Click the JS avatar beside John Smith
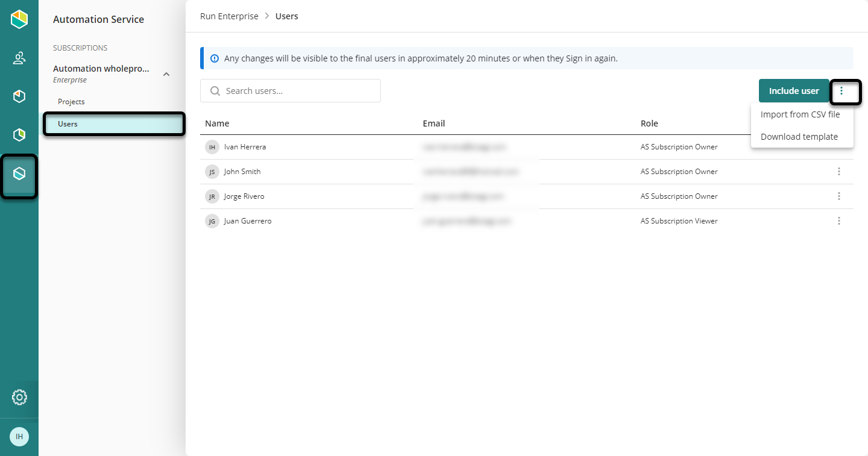 pos(212,172)
